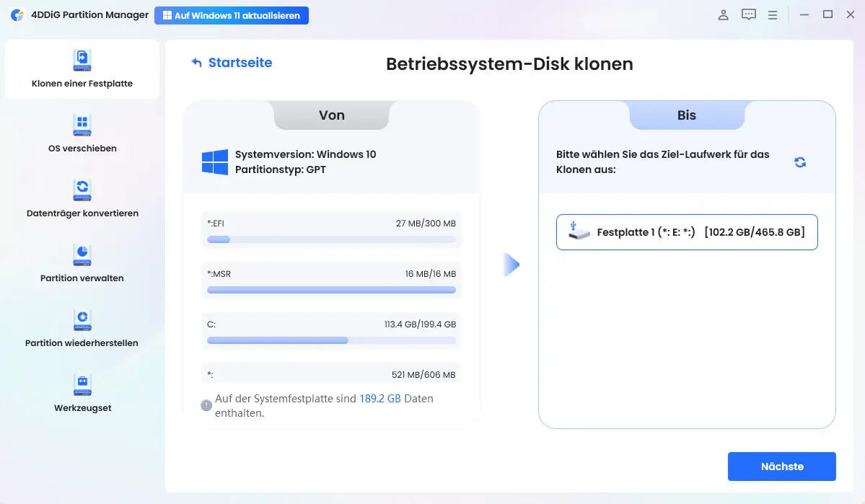
Task: Open Werkzeugset menu label
Action: tap(82, 408)
